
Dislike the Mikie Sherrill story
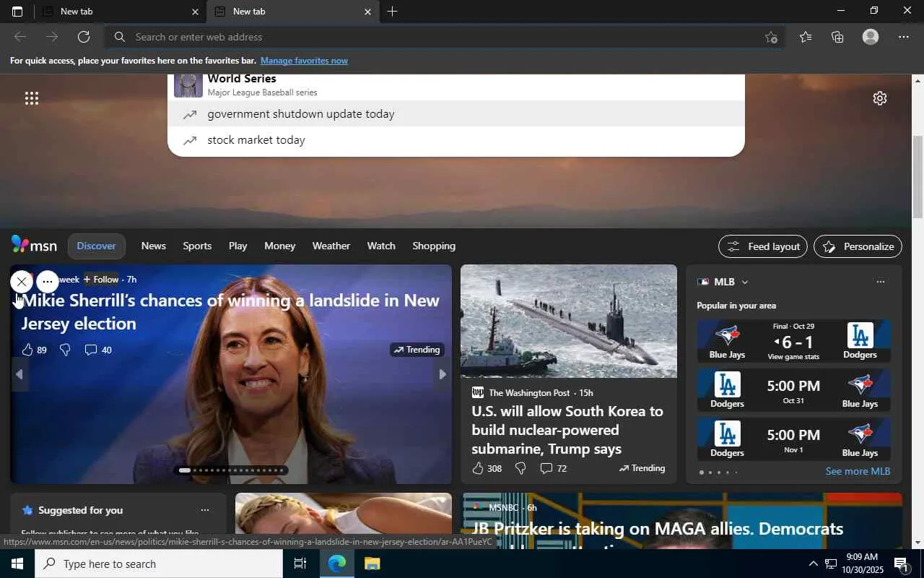click(65, 350)
